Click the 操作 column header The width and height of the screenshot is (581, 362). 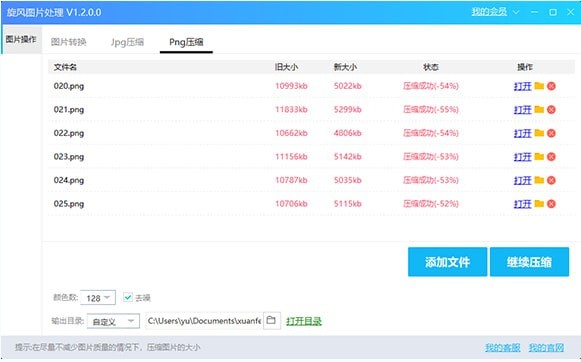pos(525,67)
